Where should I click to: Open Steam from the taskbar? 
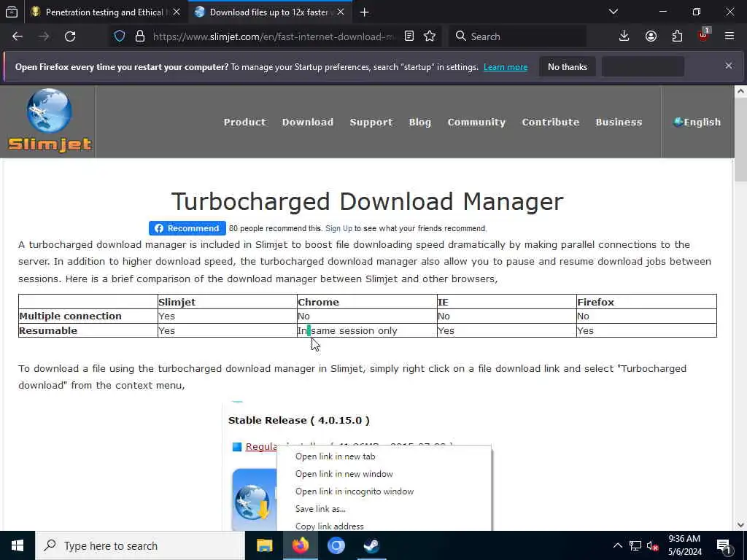(x=371, y=545)
